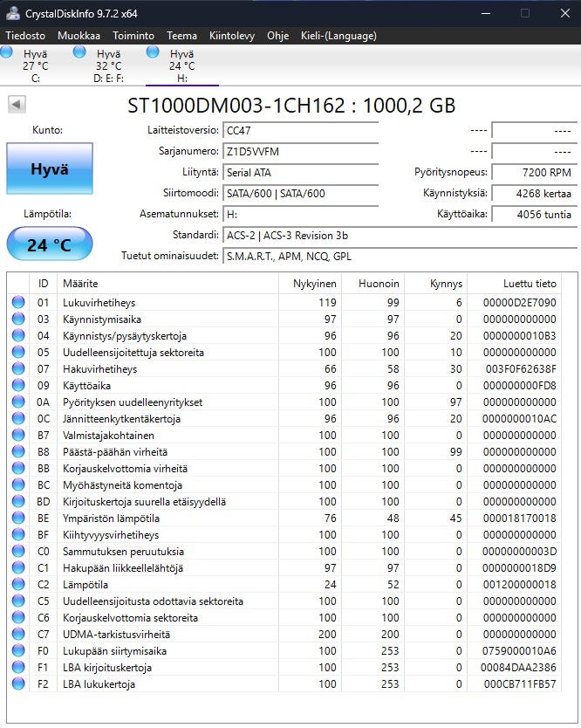The height and width of the screenshot is (728, 581).
Task: Click the Nykyinen column header
Action: pos(310,283)
